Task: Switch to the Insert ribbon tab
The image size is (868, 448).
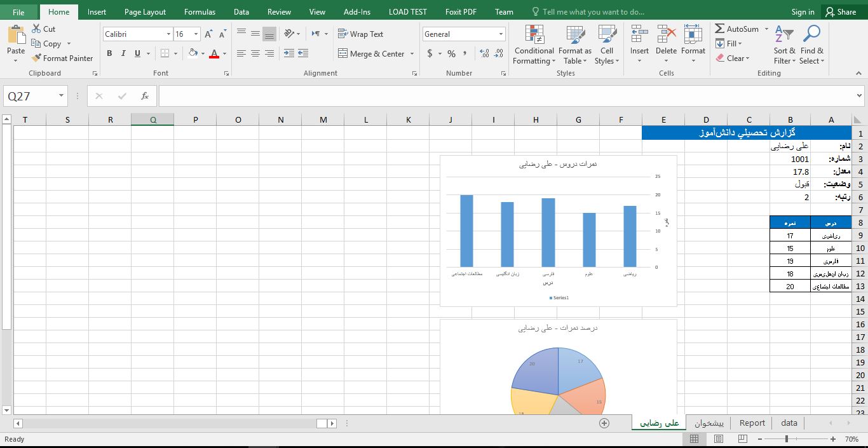Action: (97, 11)
